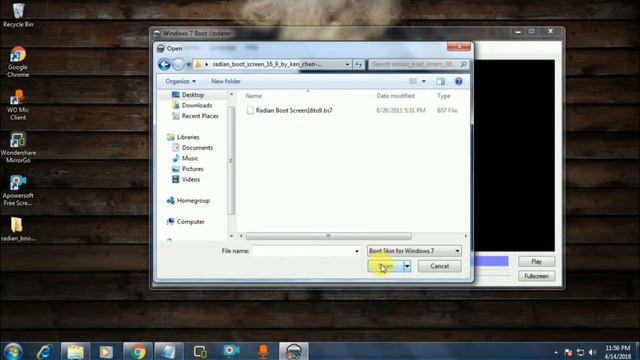Click the network icon in system tray
Image resolution: width=640 pixels, height=360 pixels.
(x=580, y=352)
